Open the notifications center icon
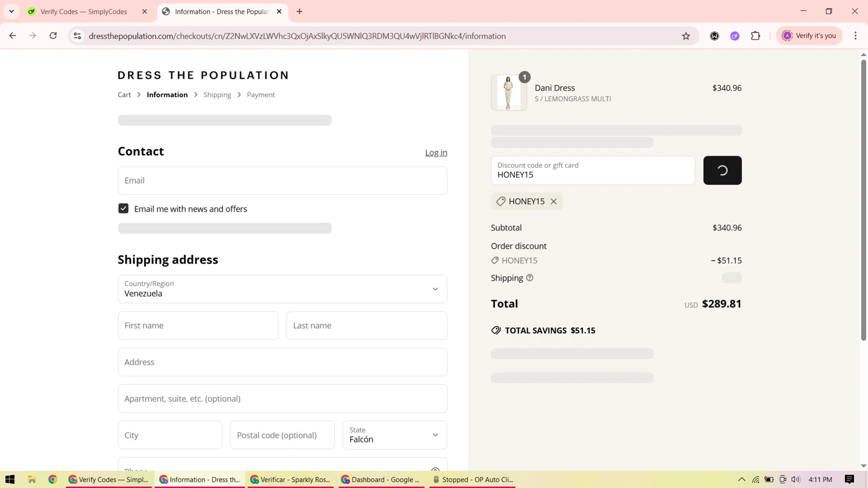The width and height of the screenshot is (868, 488). 849,479
